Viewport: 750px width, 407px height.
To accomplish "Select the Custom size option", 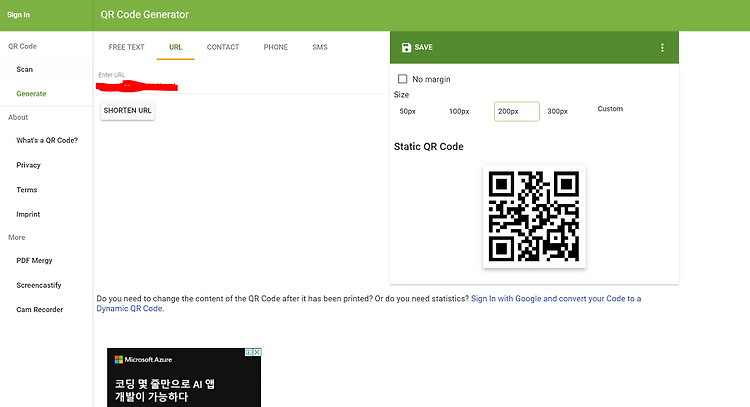I will [x=610, y=109].
